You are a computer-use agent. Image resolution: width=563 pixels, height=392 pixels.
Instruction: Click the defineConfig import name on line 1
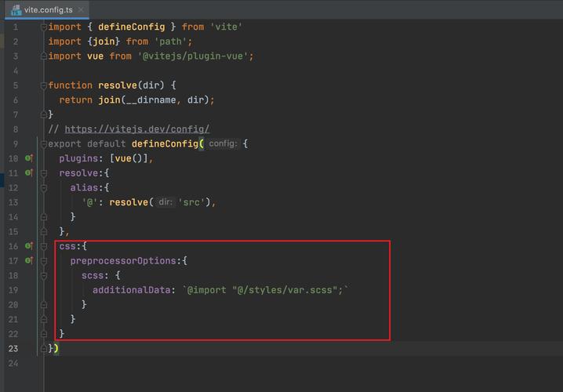pos(132,27)
